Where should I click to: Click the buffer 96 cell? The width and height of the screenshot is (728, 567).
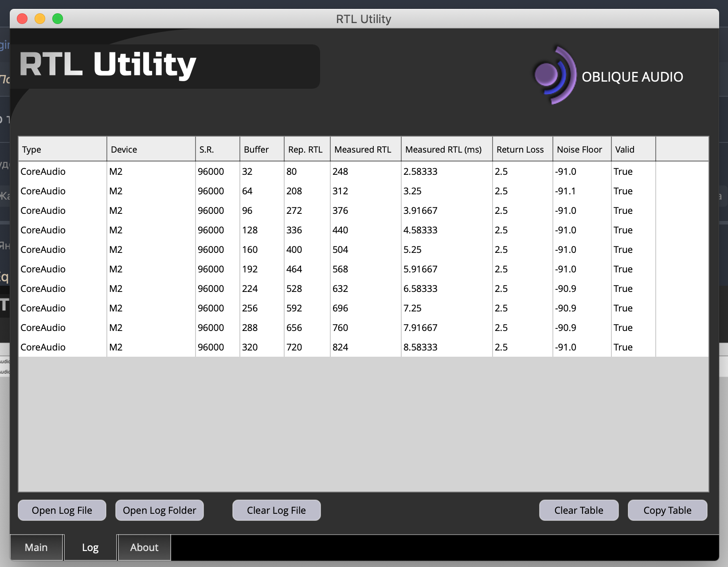pos(262,210)
